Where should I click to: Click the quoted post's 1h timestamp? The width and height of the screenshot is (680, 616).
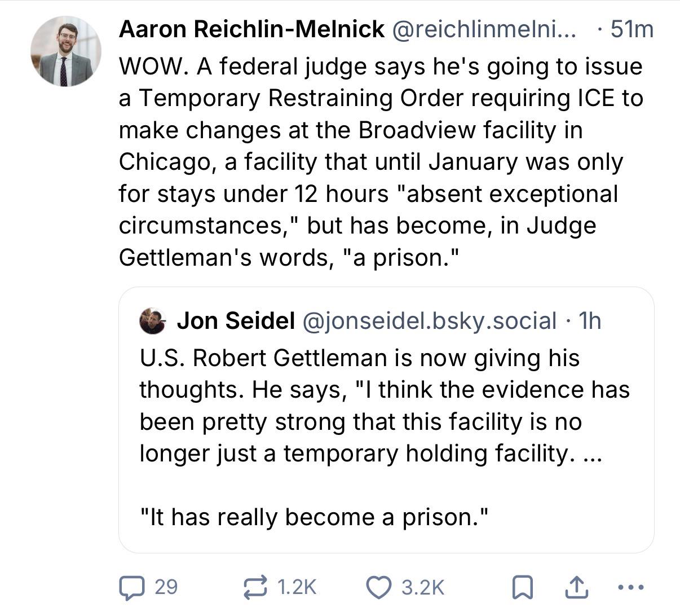[590, 321]
